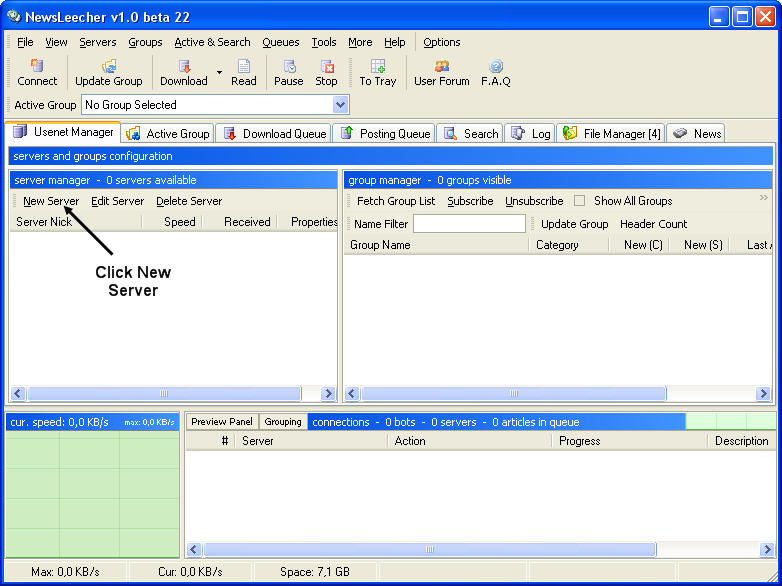This screenshot has width=782, height=586.
Task: Click the Download toolbar icon
Action: point(184,66)
